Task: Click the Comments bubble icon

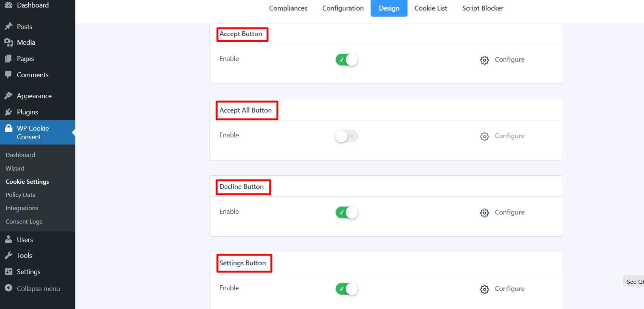Action: [8, 75]
